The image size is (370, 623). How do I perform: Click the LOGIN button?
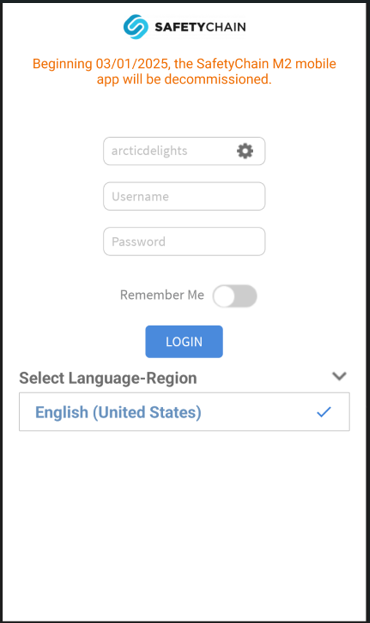pyautogui.click(x=184, y=342)
